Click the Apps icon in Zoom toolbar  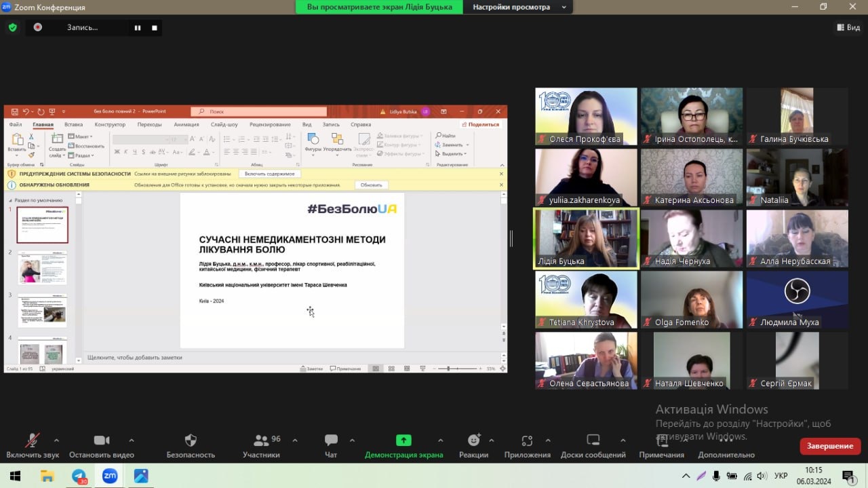(x=527, y=440)
